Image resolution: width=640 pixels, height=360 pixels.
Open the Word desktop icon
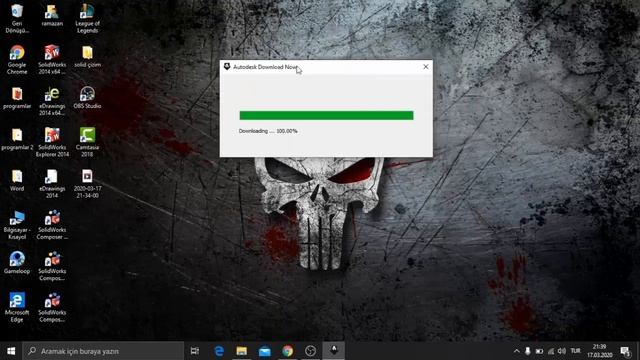pos(17,180)
